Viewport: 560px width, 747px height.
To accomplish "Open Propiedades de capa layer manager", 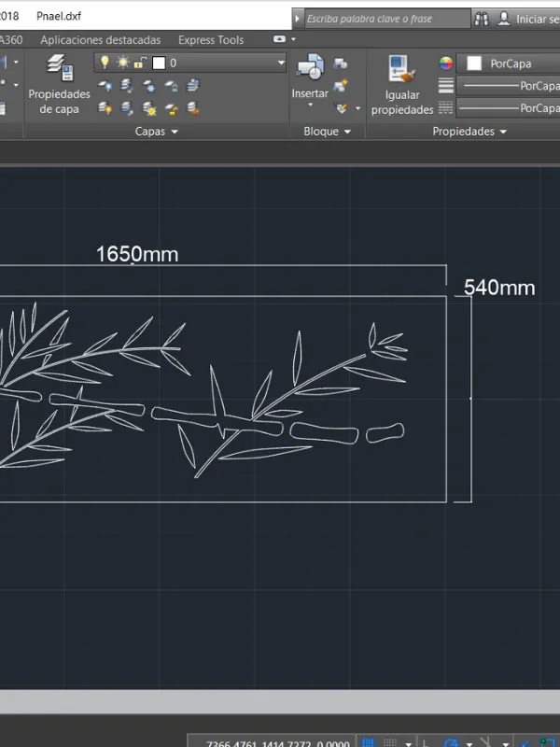I will pos(60,82).
